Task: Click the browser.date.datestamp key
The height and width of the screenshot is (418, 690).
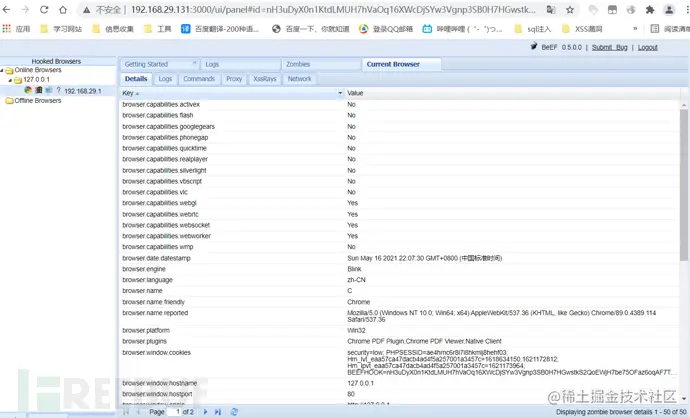Action: 156,258
